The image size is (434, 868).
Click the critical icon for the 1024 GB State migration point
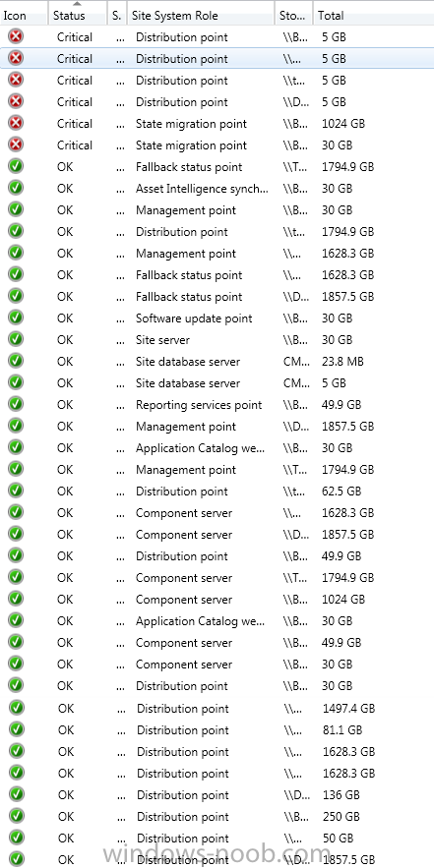pyautogui.click(x=16, y=124)
